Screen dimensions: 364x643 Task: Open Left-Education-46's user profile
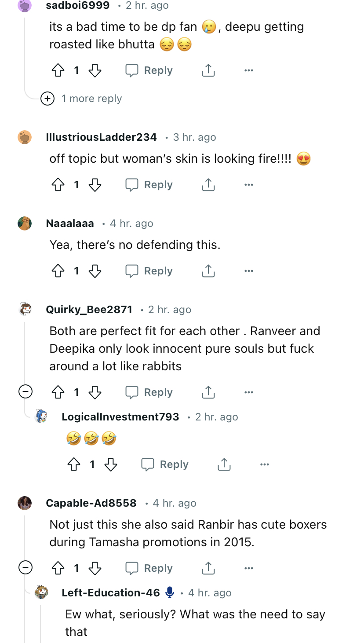coord(111,593)
